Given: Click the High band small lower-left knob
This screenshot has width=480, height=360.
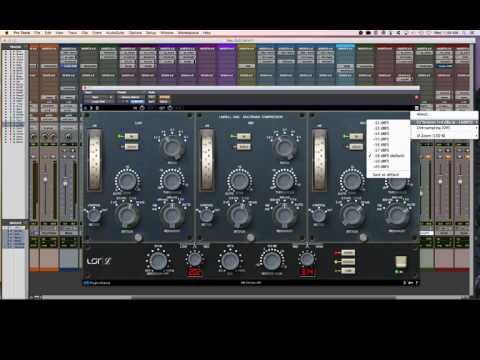Looking at the screenshot, I should pos(319,216).
